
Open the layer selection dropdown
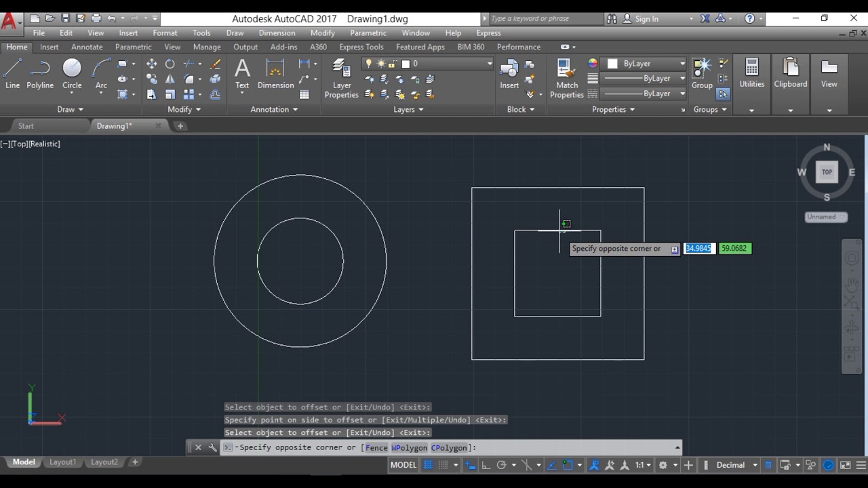click(x=489, y=64)
